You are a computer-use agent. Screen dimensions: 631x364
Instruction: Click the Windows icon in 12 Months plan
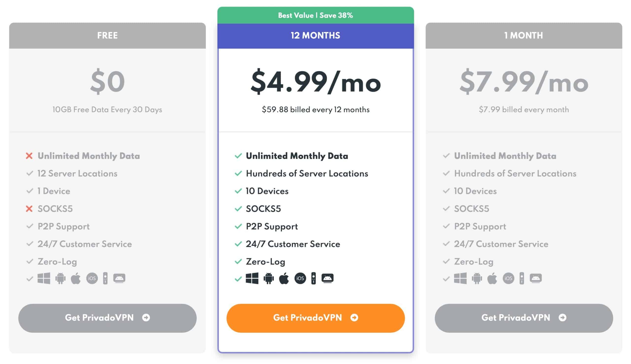pos(252,278)
